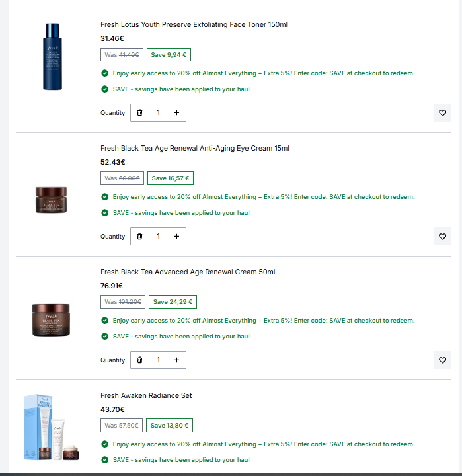Add Lotus Face Toner to wishlist heart

pyautogui.click(x=443, y=112)
